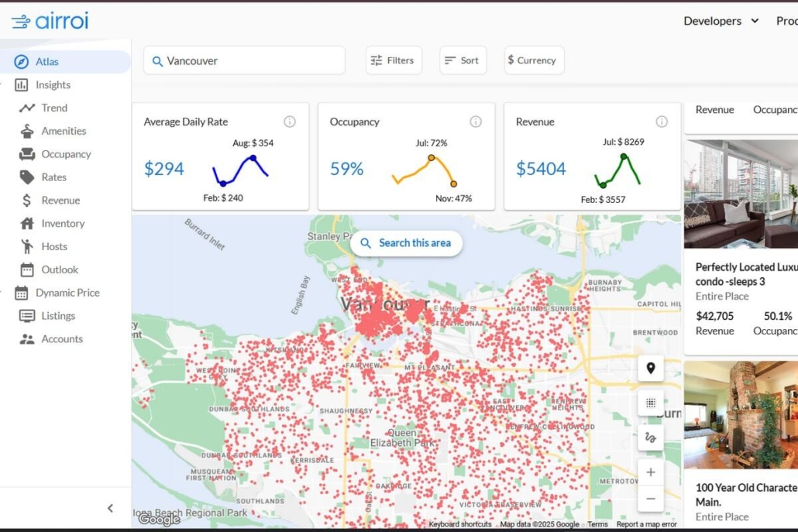Viewport: 798px width, 532px height.
Task: Toggle the map grid dots button
Action: (651, 403)
